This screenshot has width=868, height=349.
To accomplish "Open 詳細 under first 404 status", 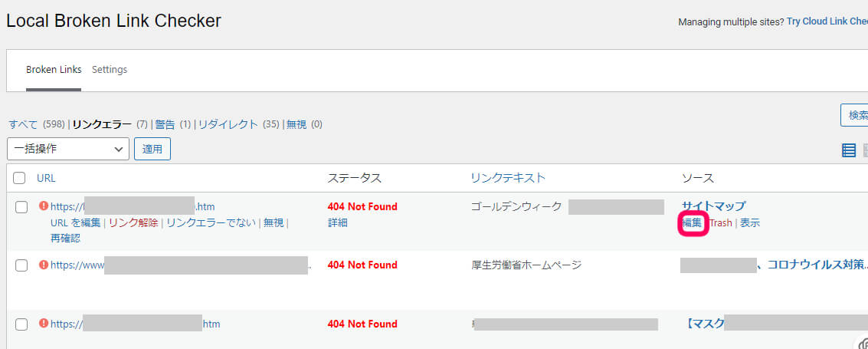I will [338, 222].
